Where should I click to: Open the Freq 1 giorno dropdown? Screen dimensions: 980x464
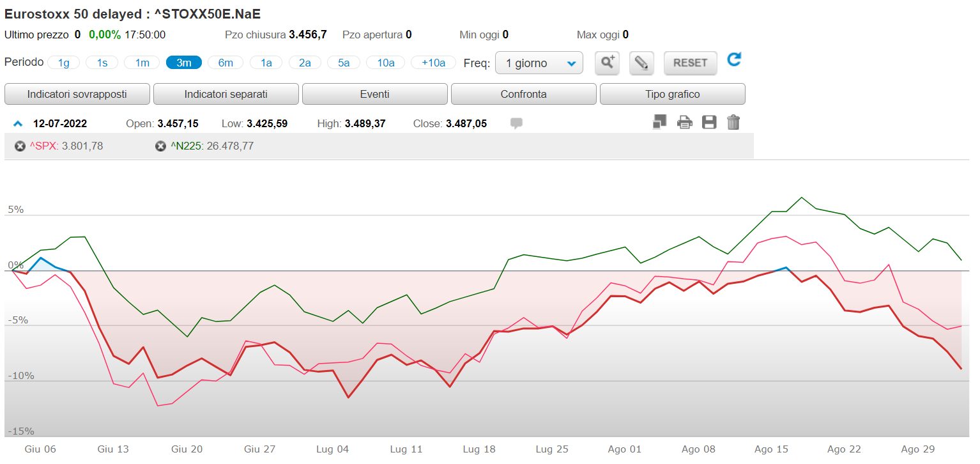click(x=539, y=63)
